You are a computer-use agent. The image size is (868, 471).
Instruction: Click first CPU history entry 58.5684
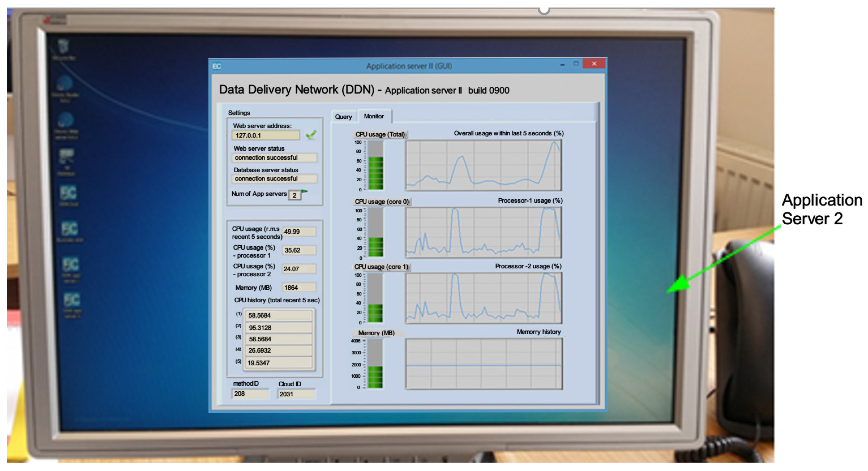[x=278, y=315]
